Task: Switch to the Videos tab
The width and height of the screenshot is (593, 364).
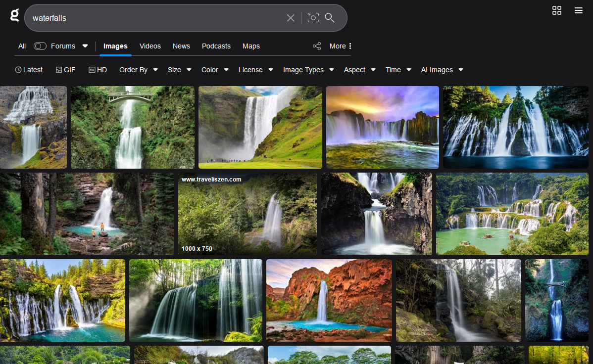Action: click(x=150, y=46)
